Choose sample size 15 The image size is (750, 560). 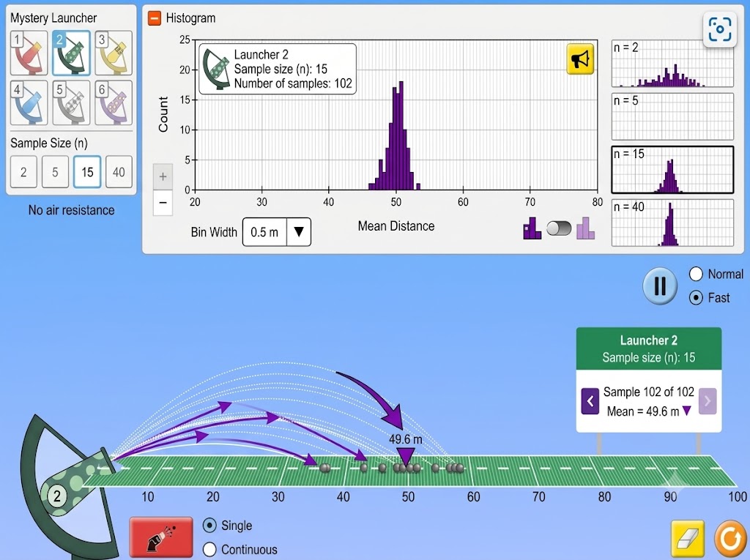click(x=87, y=172)
